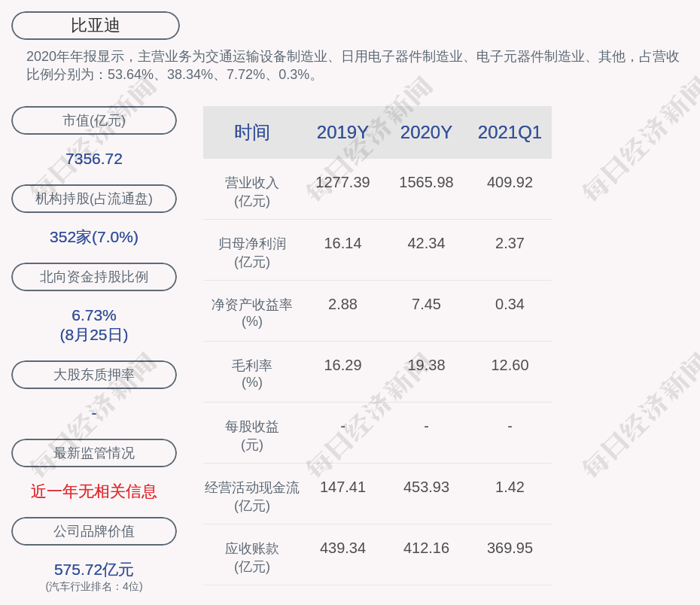Click the 汽车行业排名：4位 note
The width and height of the screenshot is (700, 605).
click(x=94, y=586)
